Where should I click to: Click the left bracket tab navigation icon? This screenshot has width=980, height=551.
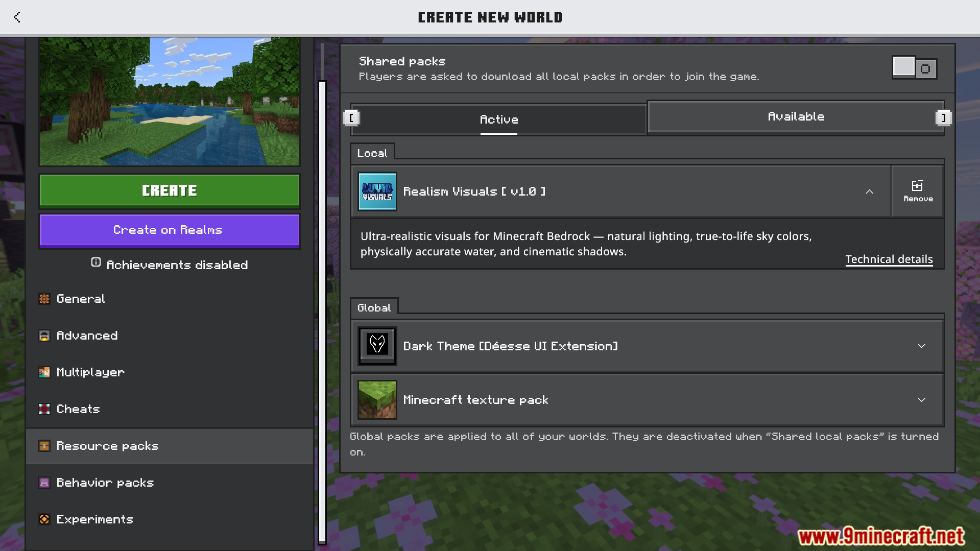point(351,118)
